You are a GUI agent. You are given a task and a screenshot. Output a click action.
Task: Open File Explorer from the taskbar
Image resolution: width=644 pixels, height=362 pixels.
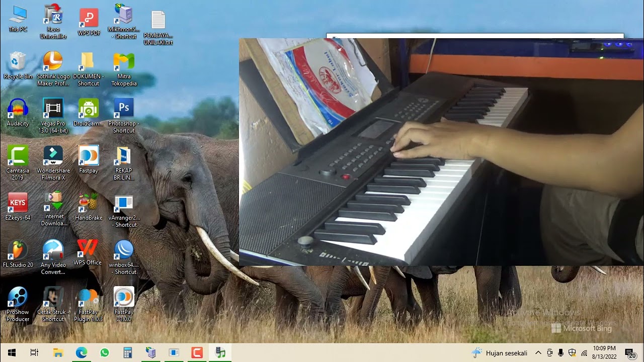tap(58, 353)
